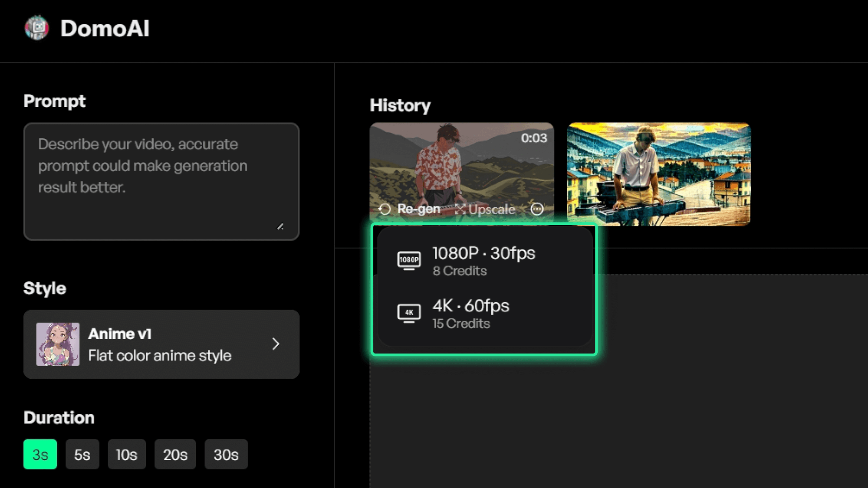Open the ellipsis options on the history video

click(x=537, y=209)
